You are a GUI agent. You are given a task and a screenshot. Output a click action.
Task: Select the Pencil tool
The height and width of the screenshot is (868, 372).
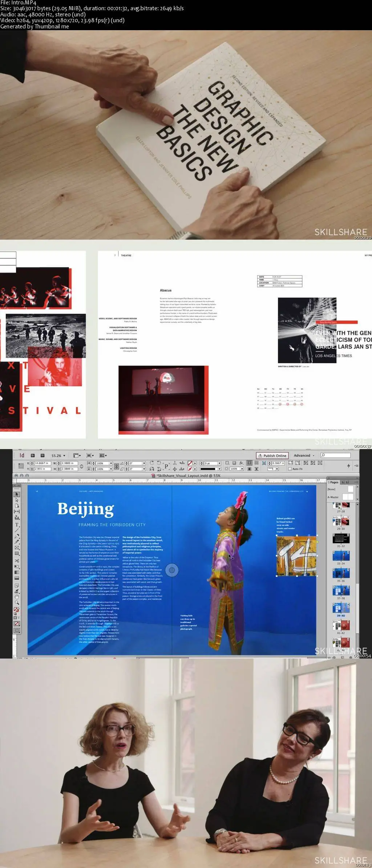point(17,542)
